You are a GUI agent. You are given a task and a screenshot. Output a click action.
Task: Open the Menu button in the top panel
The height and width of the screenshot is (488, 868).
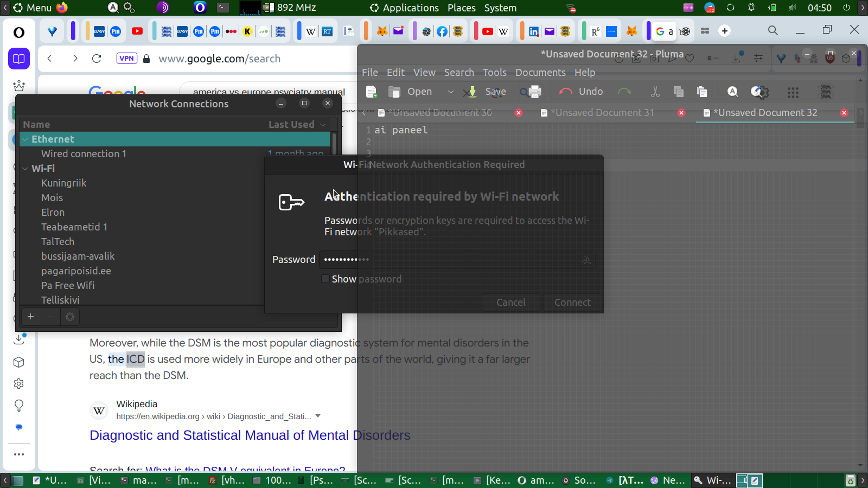(33, 8)
